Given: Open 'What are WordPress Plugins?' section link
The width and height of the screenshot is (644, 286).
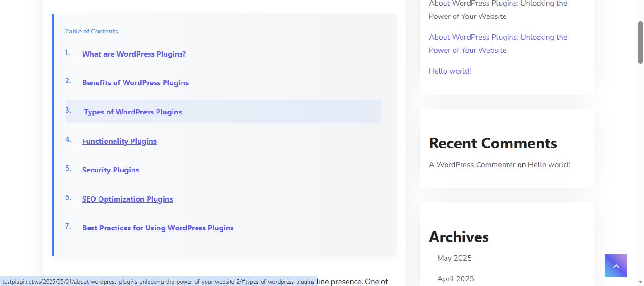Looking at the screenshot, I should 134,54.
